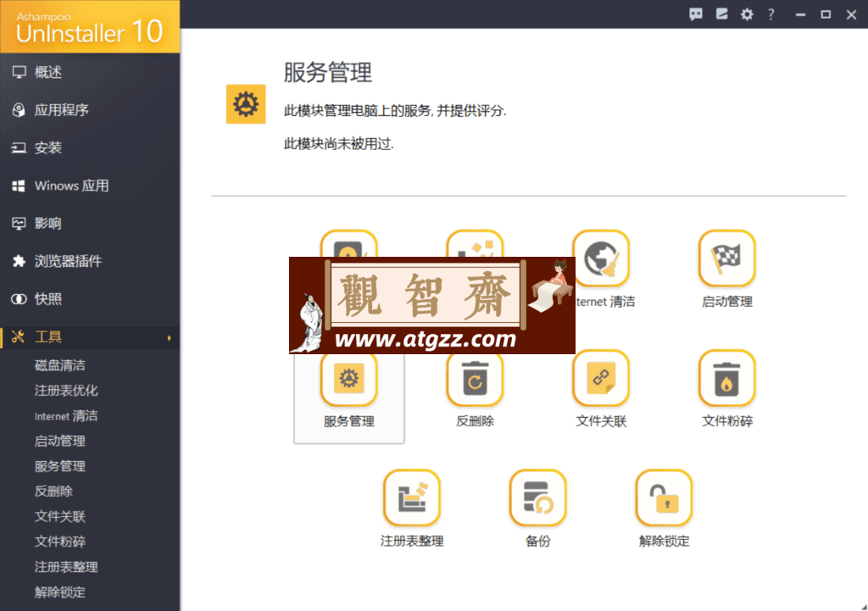Select 注册表整理 in tools submenu
This screenshot has height=611, width=868.
tap(66, 567)
